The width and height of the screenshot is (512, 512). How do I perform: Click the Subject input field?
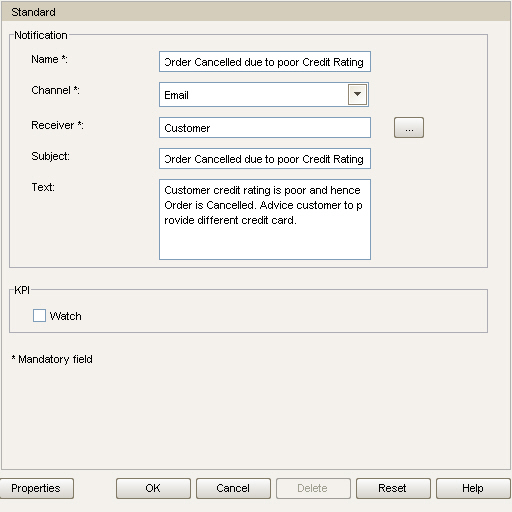[x=265, y=159]
